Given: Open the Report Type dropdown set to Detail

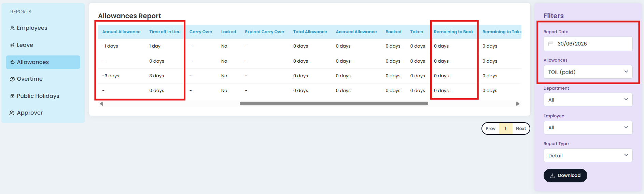Looking at the screenshot, I should 588,155.
